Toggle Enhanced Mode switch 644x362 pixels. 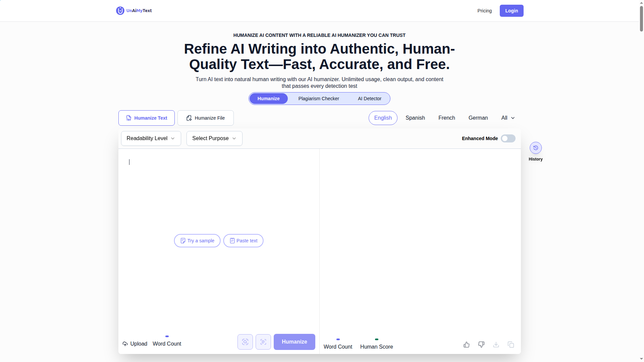pyautogui.click(x=508, y=138)
